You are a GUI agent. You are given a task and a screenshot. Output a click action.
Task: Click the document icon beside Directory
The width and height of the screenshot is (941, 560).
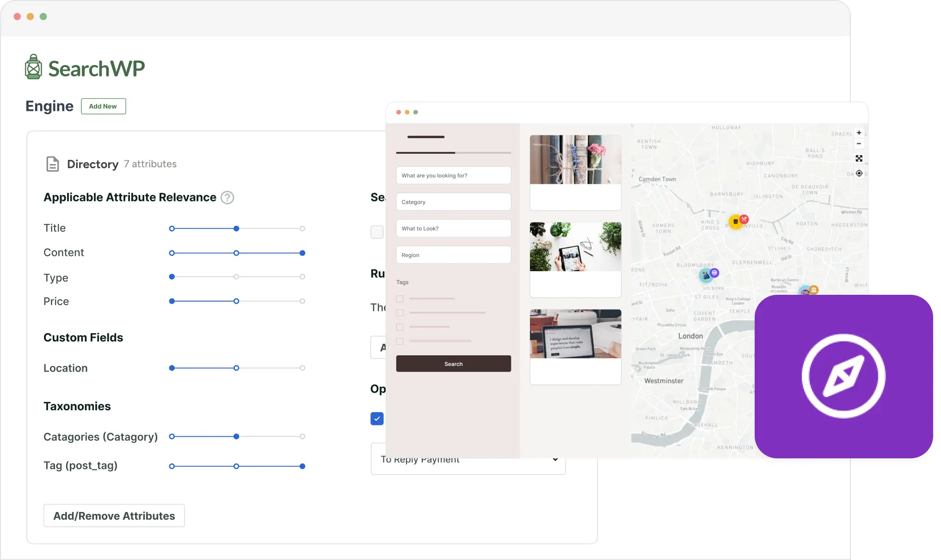[x=52, y=164]
